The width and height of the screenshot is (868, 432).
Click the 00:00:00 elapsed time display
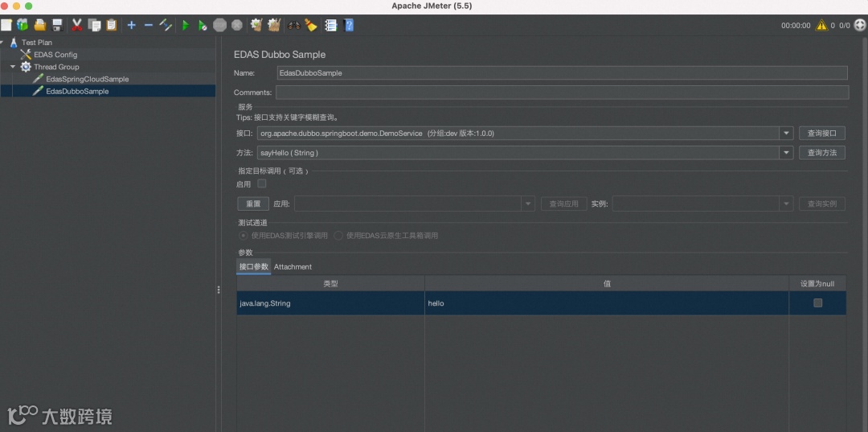(796, 26)
